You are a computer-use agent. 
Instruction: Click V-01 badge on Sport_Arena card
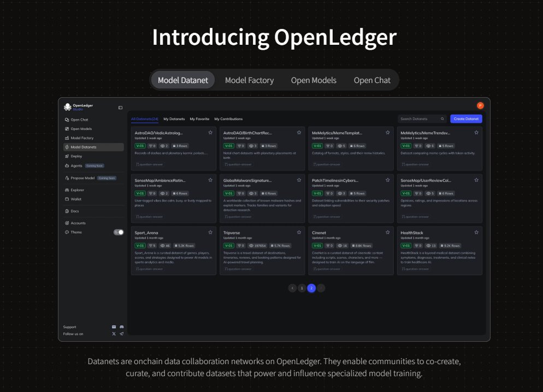click(140, 246)
